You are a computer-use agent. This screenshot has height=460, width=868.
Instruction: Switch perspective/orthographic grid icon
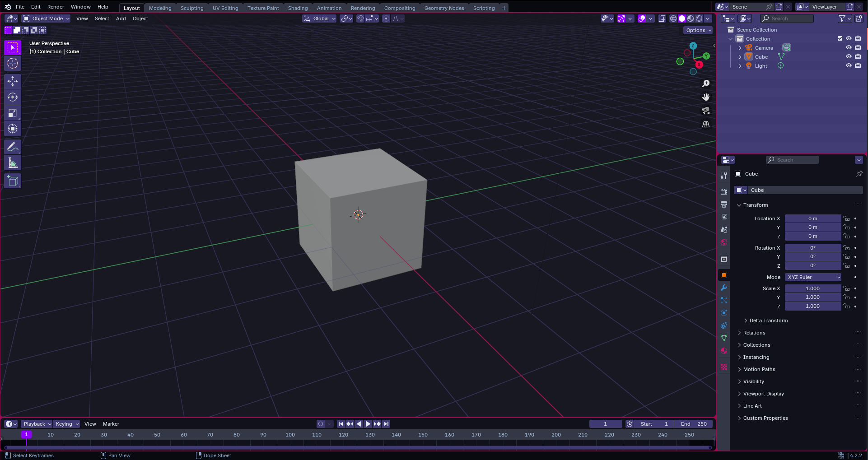706,124
